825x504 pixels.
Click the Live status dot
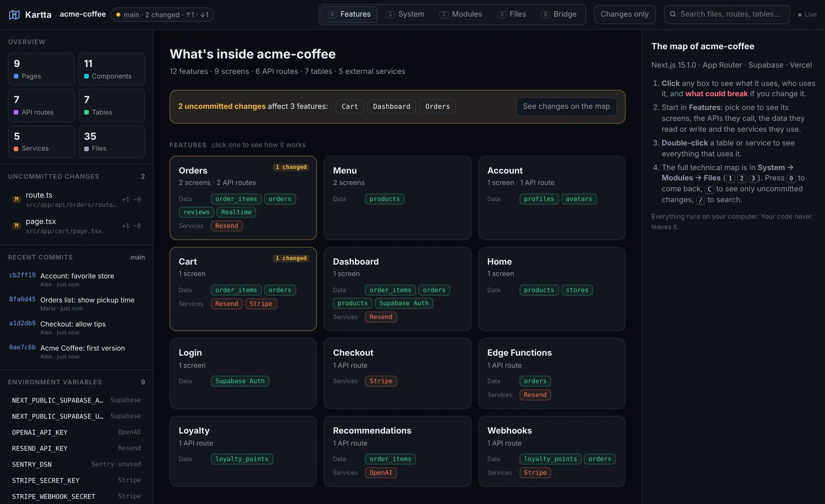[800, 15]
